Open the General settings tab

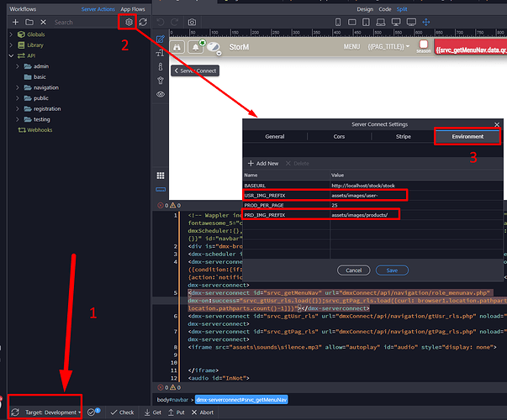pyautogui.click(x=275, y=136)
